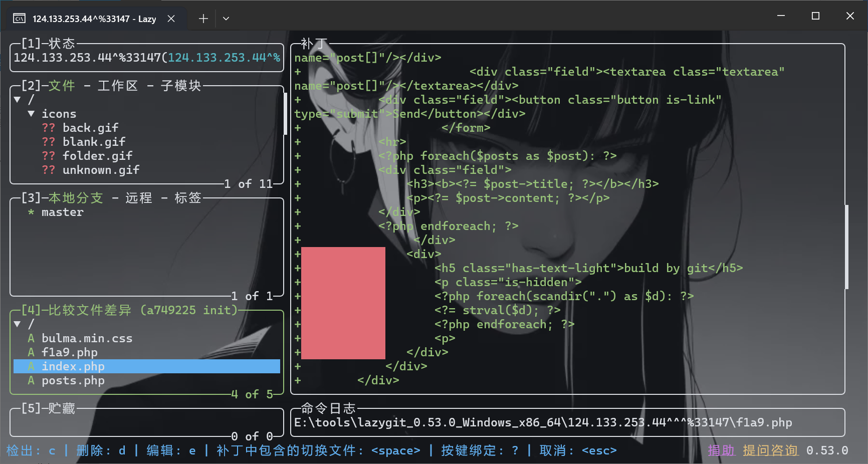868x464 pixels.
Task: Select folder.gif in file tree
Action: coord(97,156)
